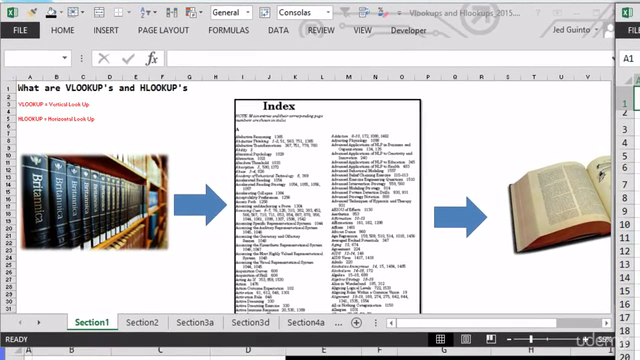This screenshot has height=360, width=640.
Task: Click the select/freeze region toolbar icon
Action: [73, 12]
